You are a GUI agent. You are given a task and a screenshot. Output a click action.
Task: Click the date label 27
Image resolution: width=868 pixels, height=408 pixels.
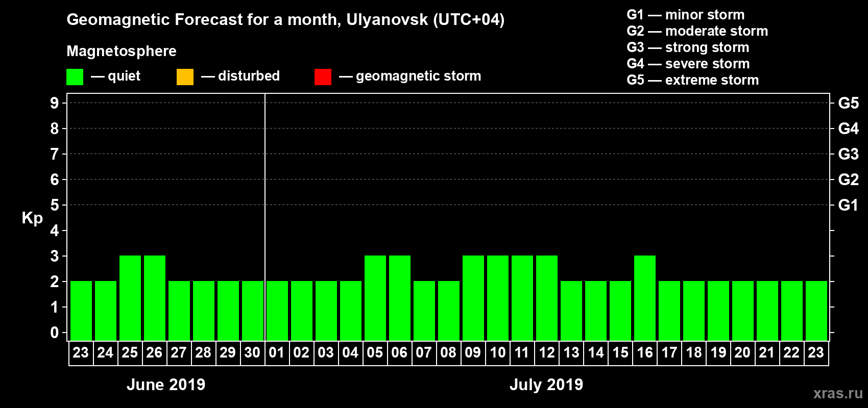pyautogui.click(x=179, y=352)
